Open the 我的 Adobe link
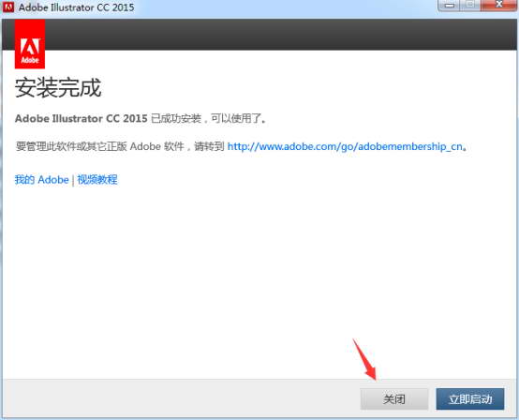Viewport: 519px width, 420px height. coord(42,179)
